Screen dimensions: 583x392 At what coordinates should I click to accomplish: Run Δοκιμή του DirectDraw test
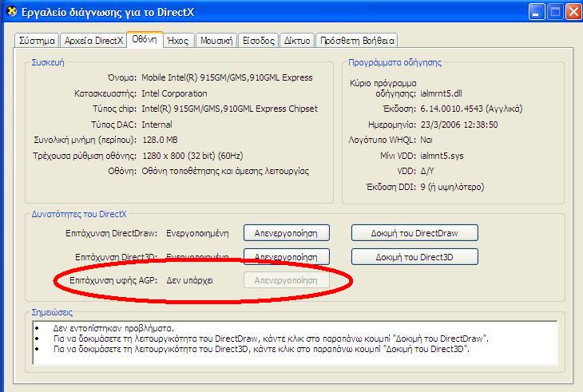tap(414, 233)
